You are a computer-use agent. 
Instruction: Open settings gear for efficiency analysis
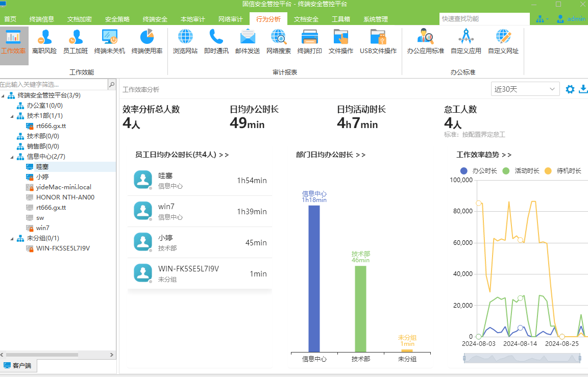coord(570,89)
